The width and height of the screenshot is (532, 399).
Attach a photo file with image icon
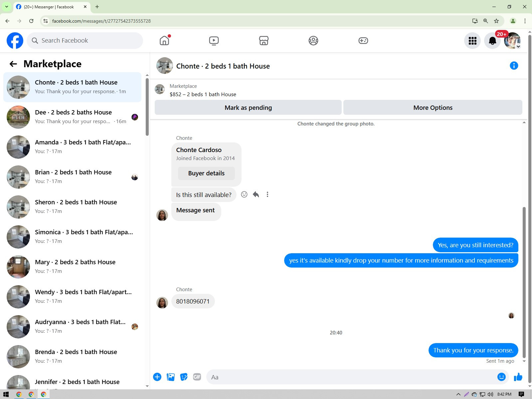(x=171, y=377)
